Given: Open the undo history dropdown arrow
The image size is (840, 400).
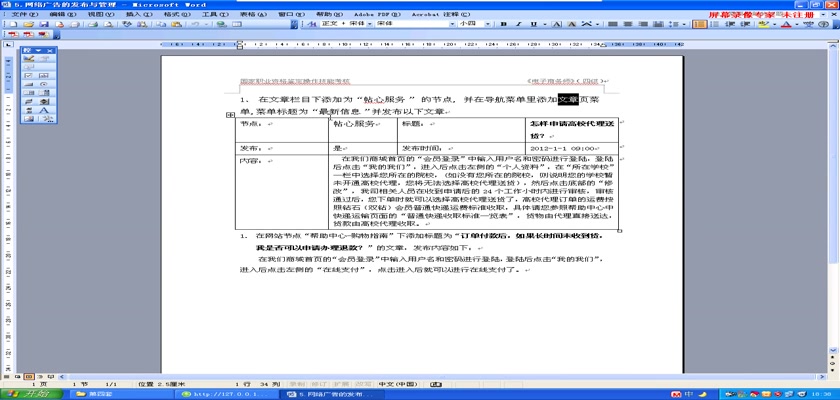Looking at the screenshot, I should 206,24.
